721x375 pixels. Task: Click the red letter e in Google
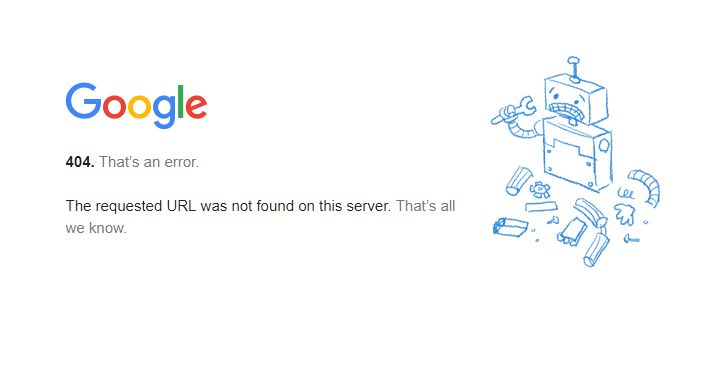[x=196, y=106]
